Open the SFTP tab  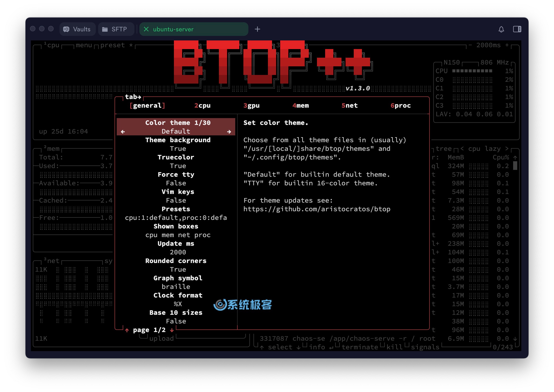coord(116,29)
